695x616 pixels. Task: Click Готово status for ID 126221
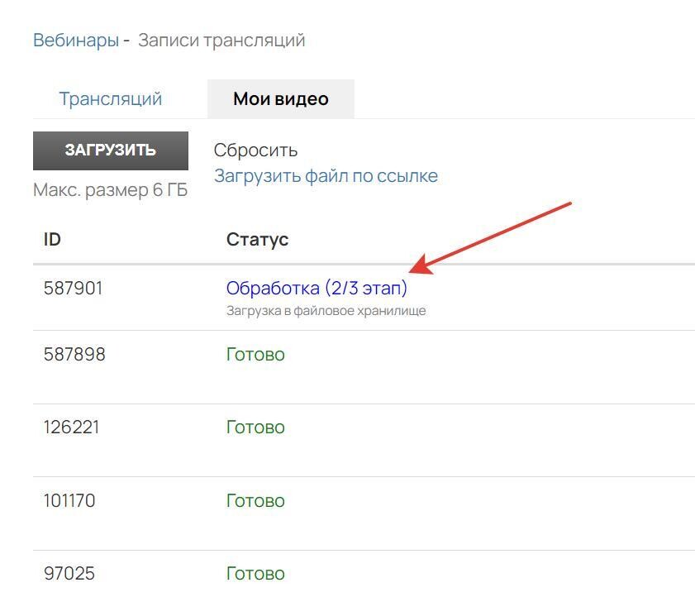(x=255, y=427)
